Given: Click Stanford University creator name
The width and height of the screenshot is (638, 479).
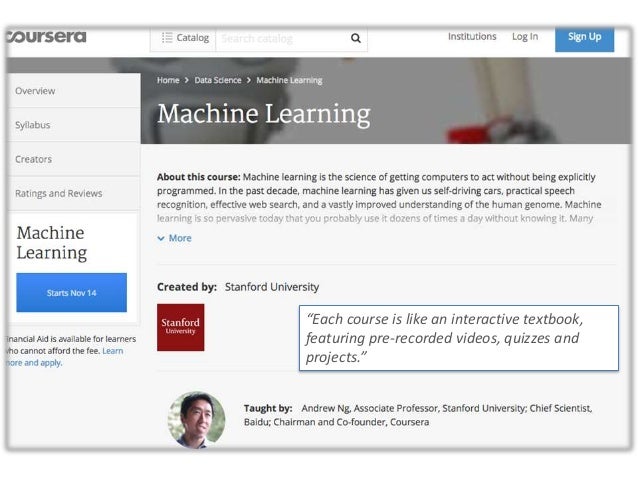Looking at the screenshot, I should coord(272,287).
